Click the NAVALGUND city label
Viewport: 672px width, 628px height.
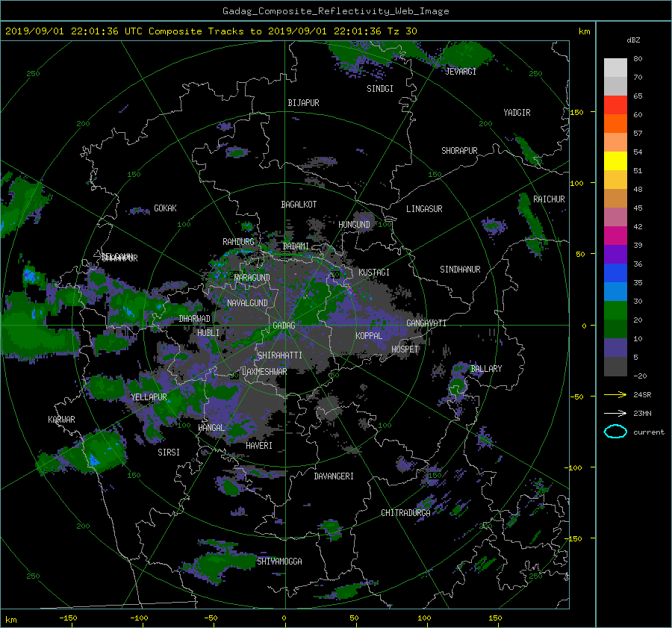click(x=247, y=303)
